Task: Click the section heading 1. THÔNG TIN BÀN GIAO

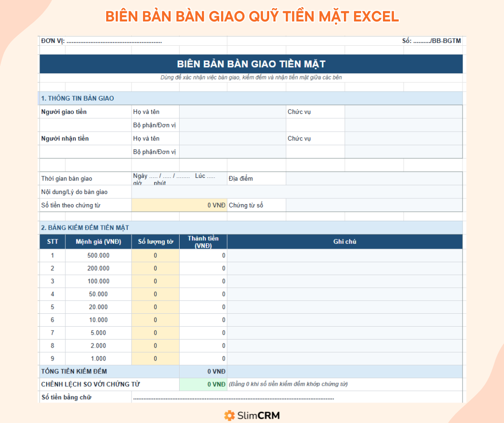Action: [x=78, y=98]
